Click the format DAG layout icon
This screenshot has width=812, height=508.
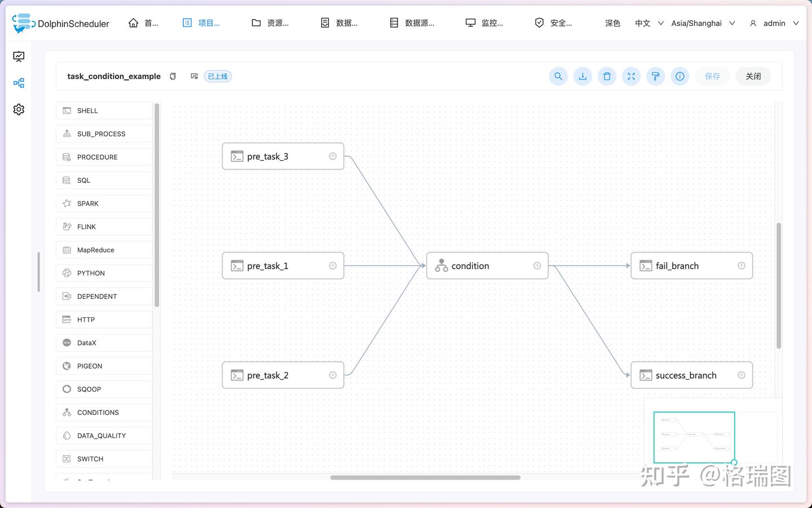655,76
